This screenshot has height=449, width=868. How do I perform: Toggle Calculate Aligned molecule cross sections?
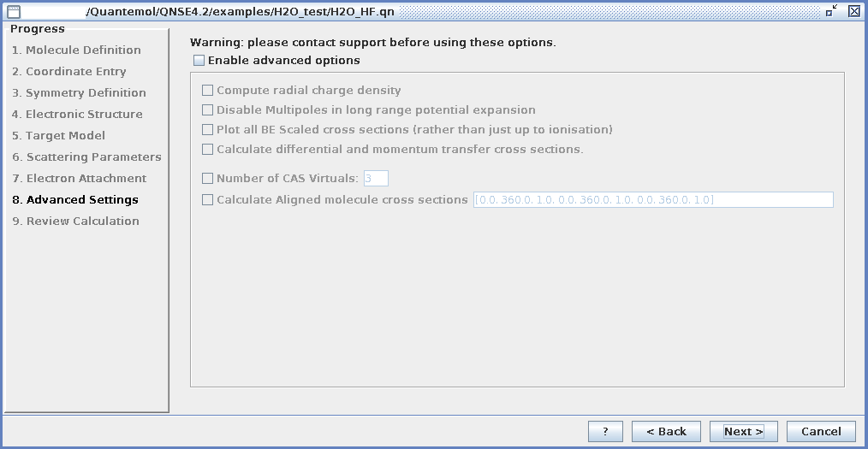pos(208,200)
